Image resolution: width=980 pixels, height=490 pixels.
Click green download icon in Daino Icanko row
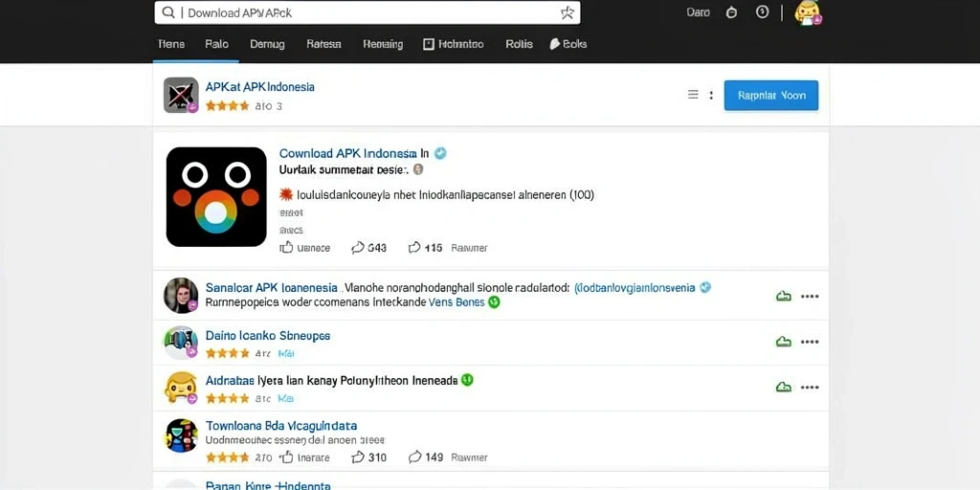pos(783,342)
